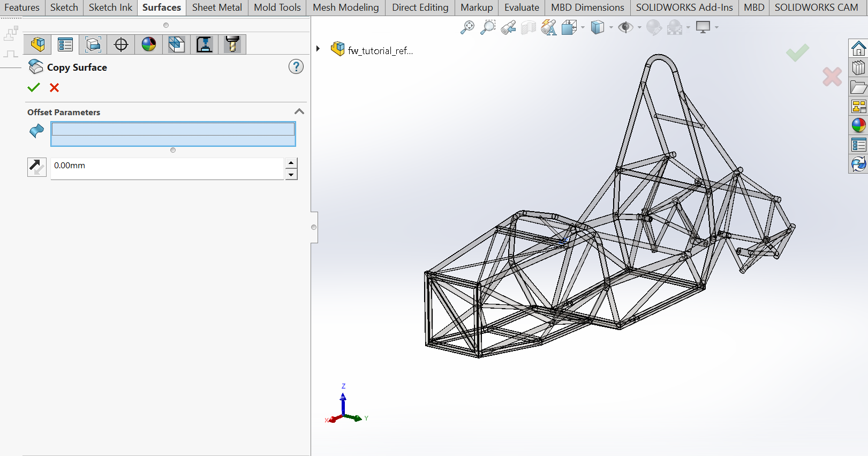Toggle the Hide/Show Items eye icon

pyautogui.click(x=625, y=27)
